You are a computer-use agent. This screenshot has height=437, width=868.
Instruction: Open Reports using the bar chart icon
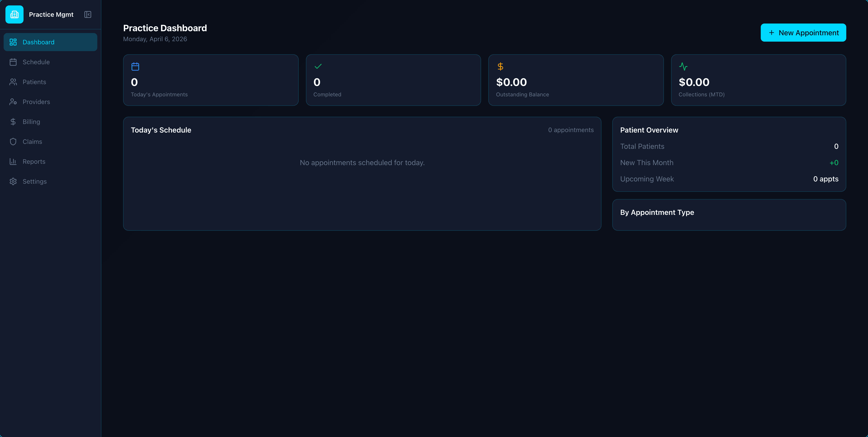pos(13,161)
